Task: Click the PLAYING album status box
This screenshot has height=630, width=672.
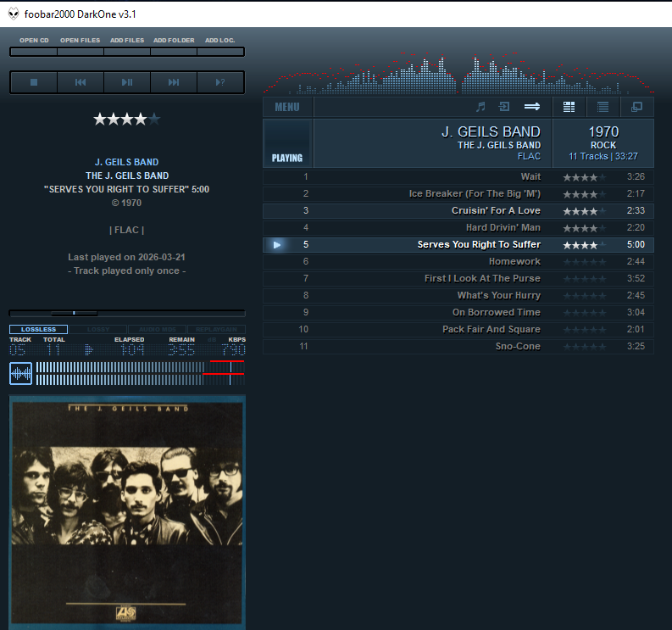Action: (287, 143)
